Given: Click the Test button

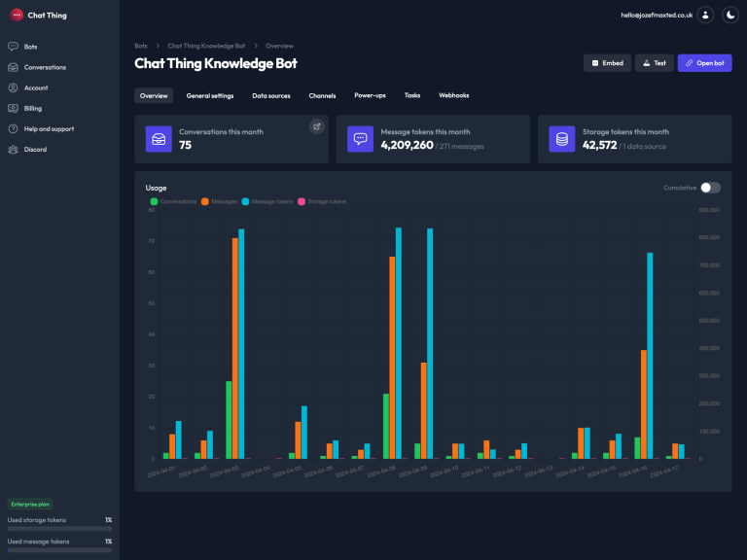Looking at the screenshot, I should (654, 63).
